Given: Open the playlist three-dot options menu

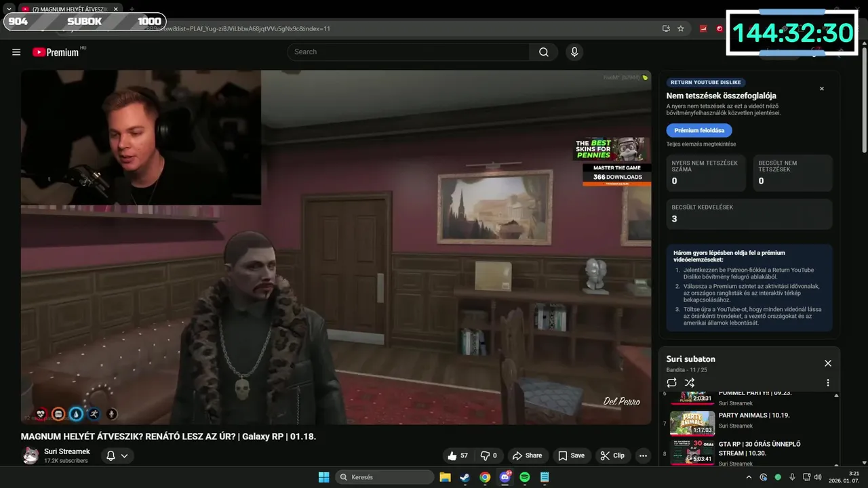Looking at the screenshot, I should coord(828,383).
